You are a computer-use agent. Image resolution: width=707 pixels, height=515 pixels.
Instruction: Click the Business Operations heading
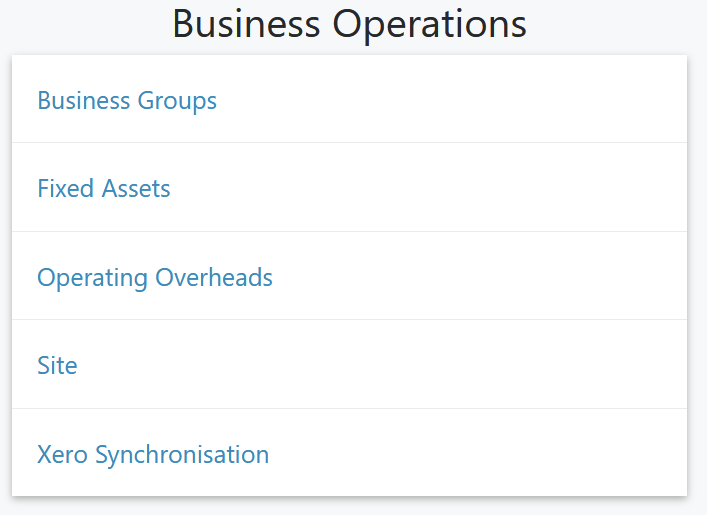point(349,24)
